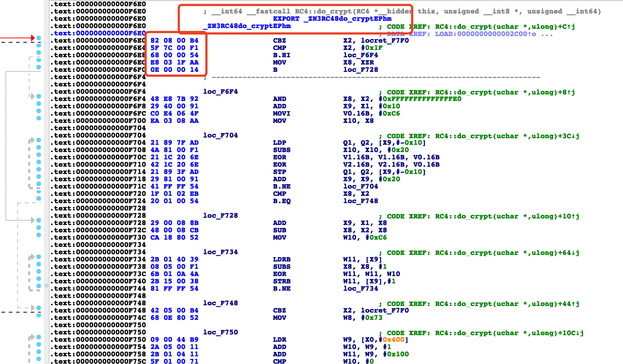Select the loc_F704 label definition
The image size is (623, 364).
point(221,135)
